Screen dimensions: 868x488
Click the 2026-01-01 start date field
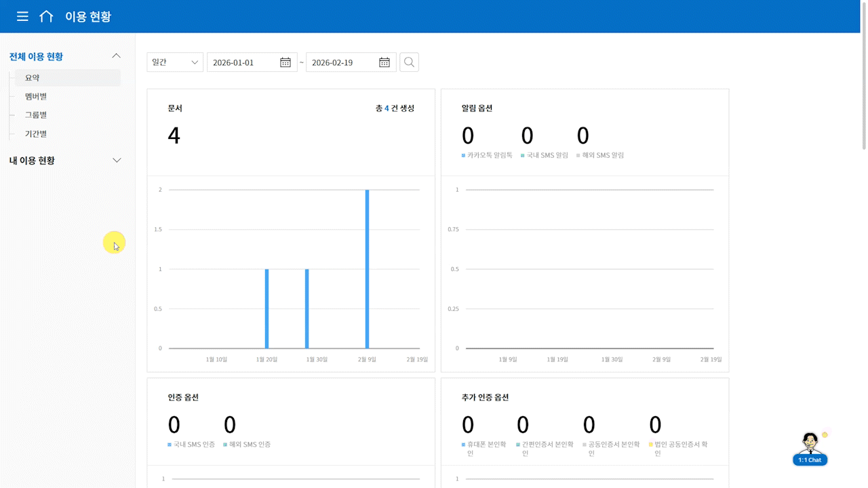click(x=243, y=62)
